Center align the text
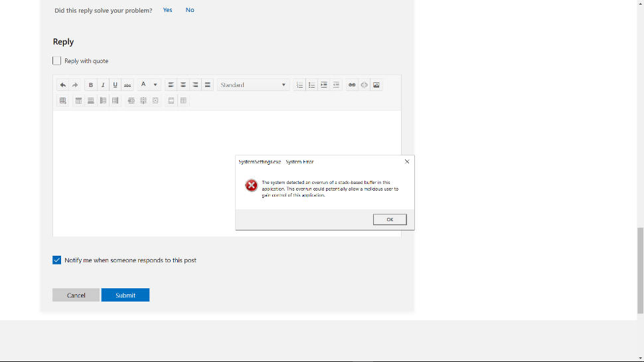This screenshot has width=644, height=362. (183, 85)
